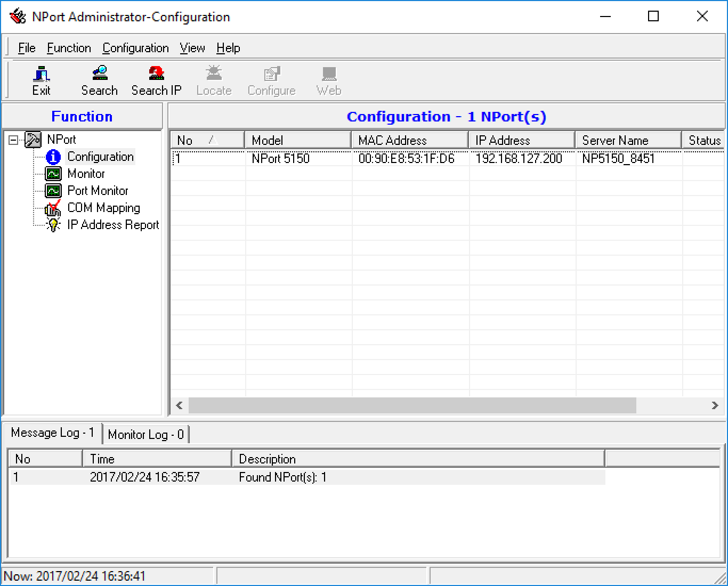Screen dimensions: 728x586
Task: Select Configuration in the function tree
Action: (x=100, y=157)
